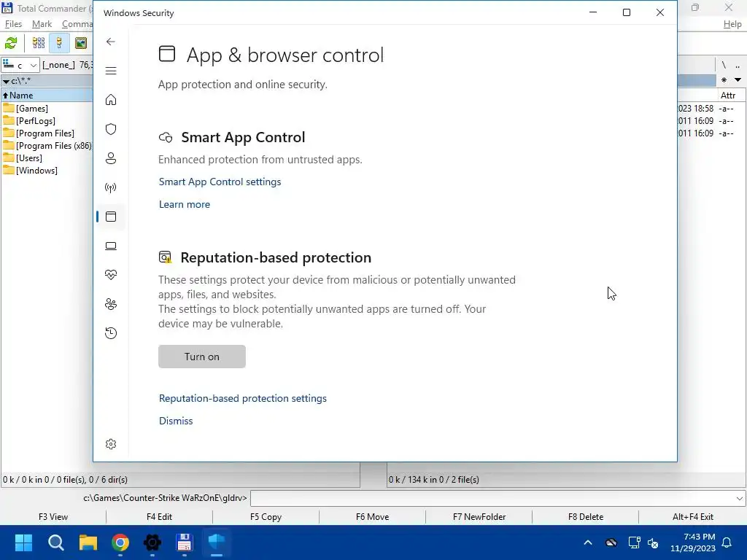Open right panel directory history arrow
Image resolution: width=747 pixels, height=560 pixels.
(738, 80)
